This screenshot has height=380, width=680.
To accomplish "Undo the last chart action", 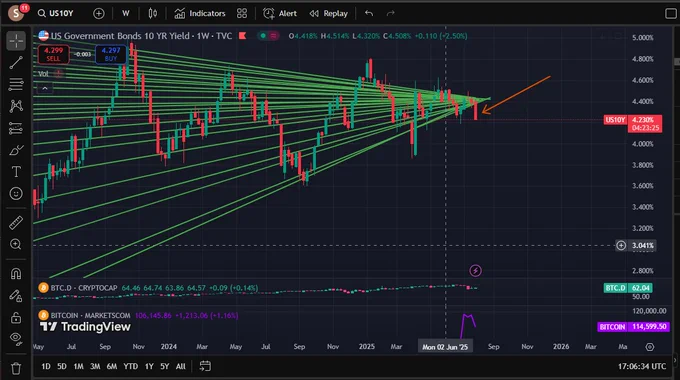I will (x=369, y=13).
